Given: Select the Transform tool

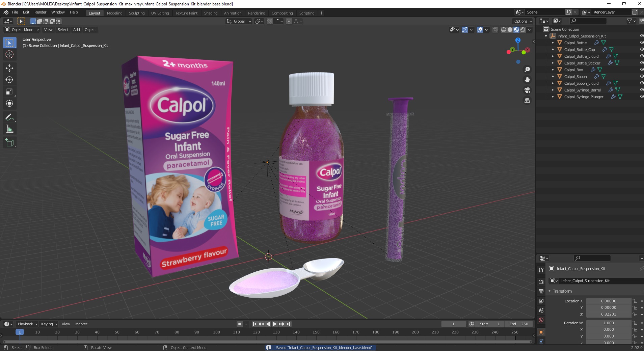Looking at the screenshot, I should [9, 103].
